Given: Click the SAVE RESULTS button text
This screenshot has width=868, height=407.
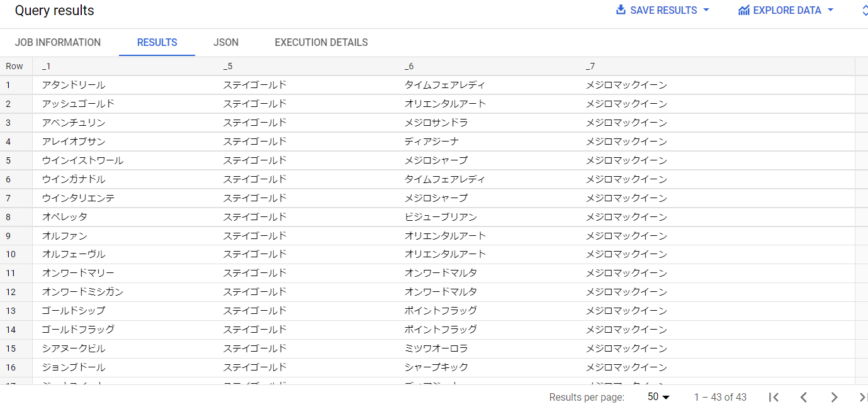Looking at the screenshot, I should coord(663,10).
